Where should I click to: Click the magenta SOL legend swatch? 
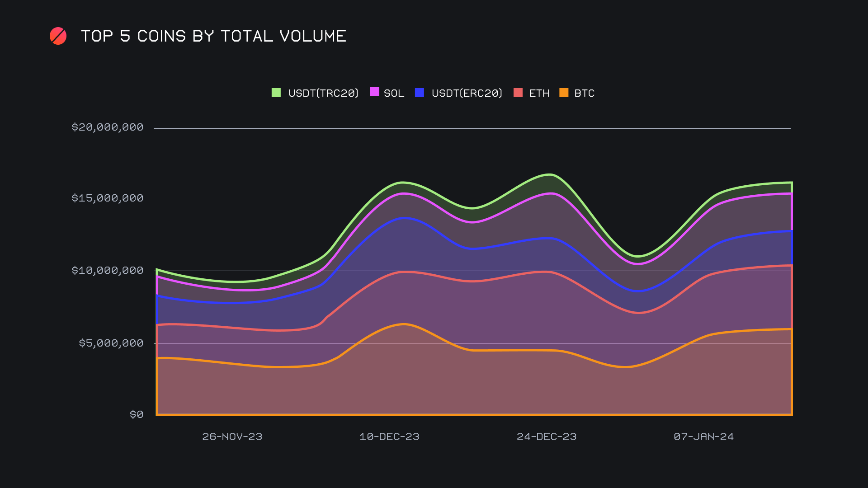374,92
